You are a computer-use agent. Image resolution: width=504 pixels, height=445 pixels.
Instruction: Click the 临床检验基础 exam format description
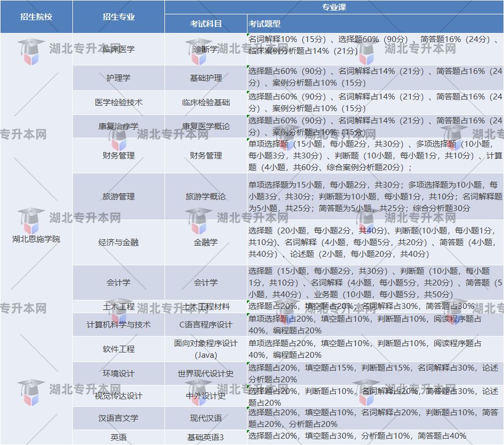[375, 103]
